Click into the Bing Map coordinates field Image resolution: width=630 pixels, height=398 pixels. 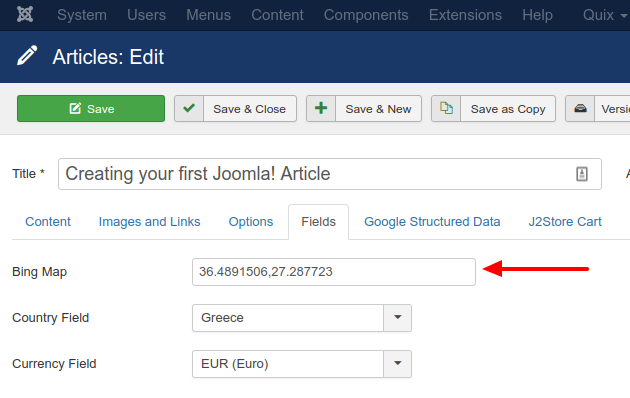tap(334, 272)
